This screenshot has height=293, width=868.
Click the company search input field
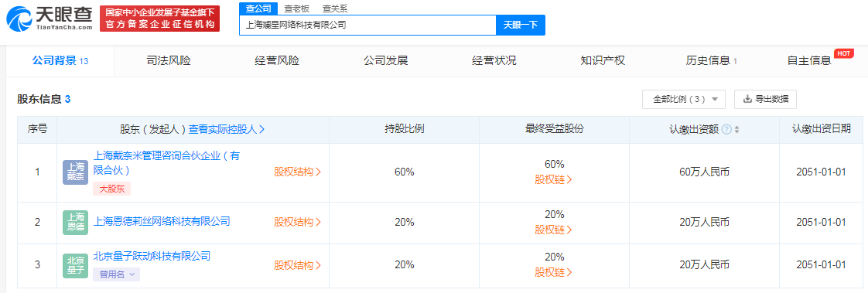pyautogui.click(x=367, y=25)
